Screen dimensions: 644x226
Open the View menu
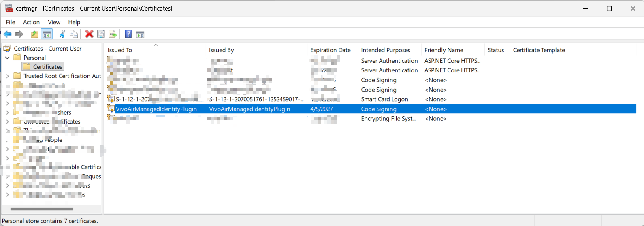54,22
